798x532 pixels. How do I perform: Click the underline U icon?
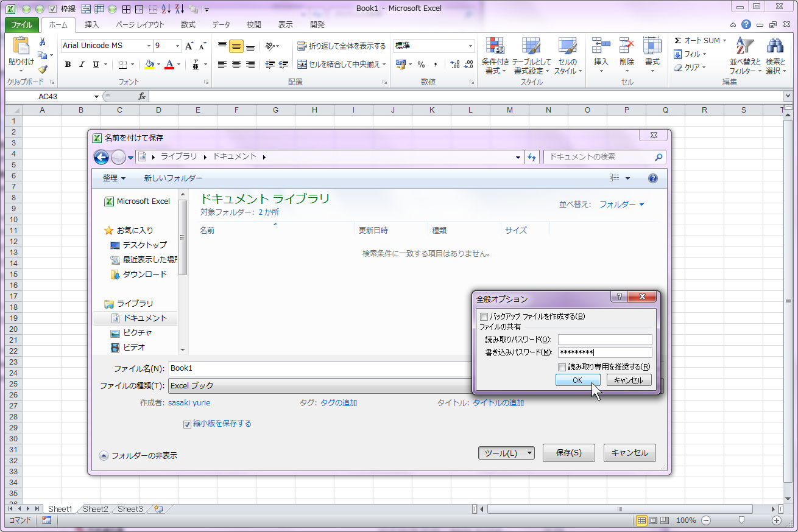click(x=96, y=65)
